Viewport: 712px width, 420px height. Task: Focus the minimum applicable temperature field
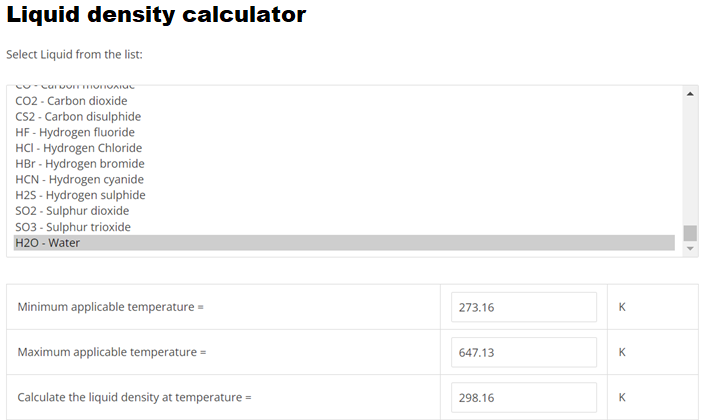pos(524,307)
